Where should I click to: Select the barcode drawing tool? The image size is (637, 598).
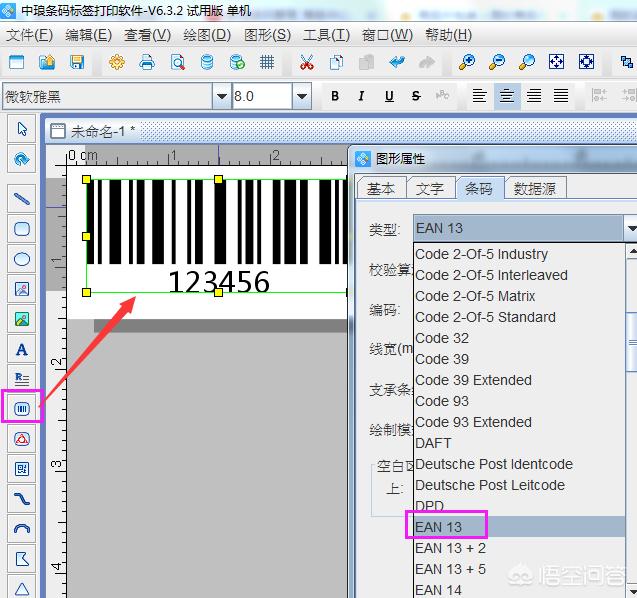pos(22,409)
